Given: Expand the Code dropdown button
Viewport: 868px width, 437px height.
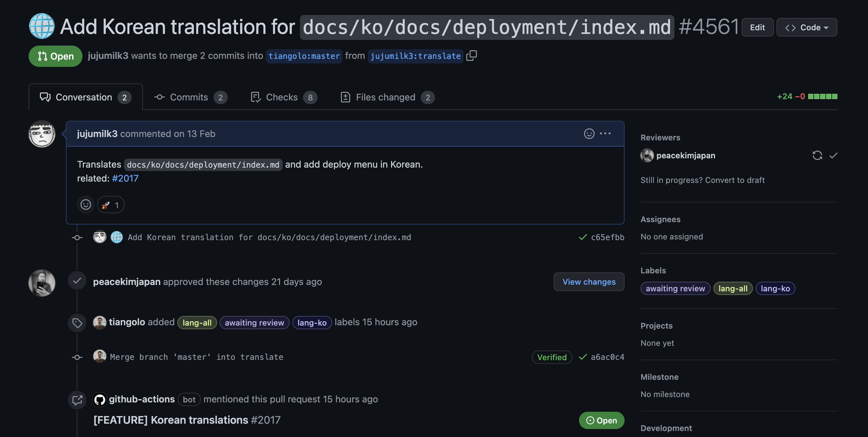Looking at the screenshot, I should tap(806, 27).
